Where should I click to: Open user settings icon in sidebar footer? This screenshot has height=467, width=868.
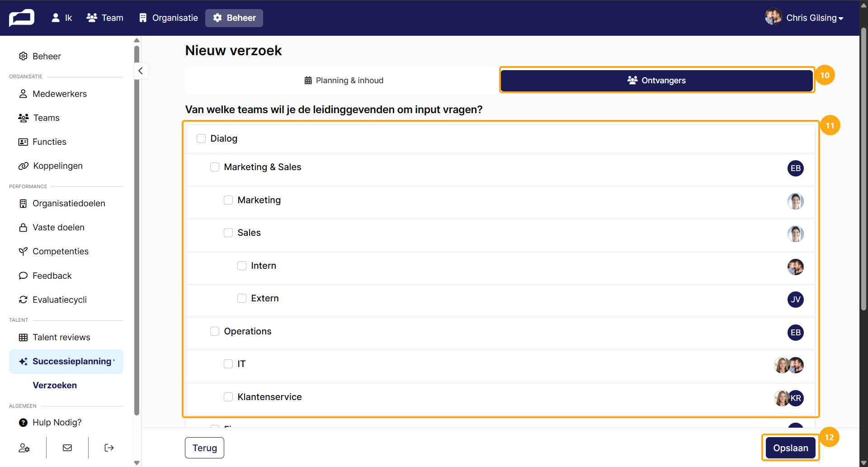click(24, 448)
